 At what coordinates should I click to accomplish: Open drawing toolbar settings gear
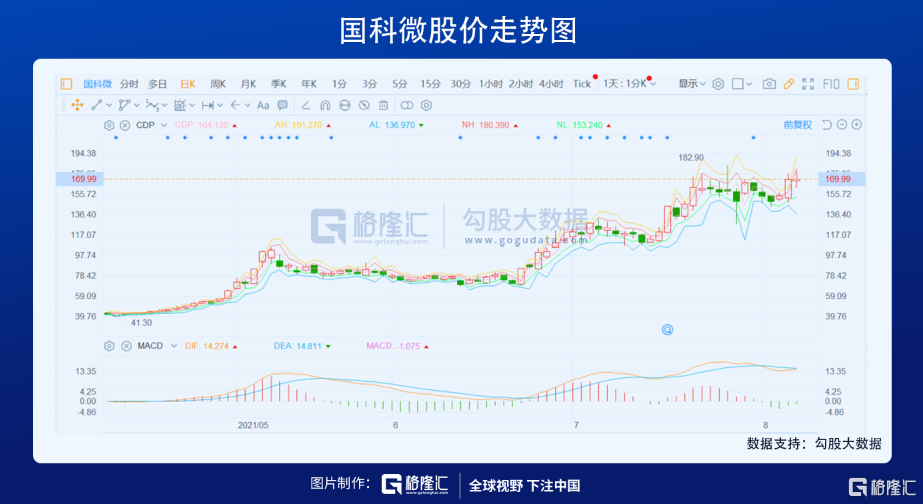click(426, 105)
